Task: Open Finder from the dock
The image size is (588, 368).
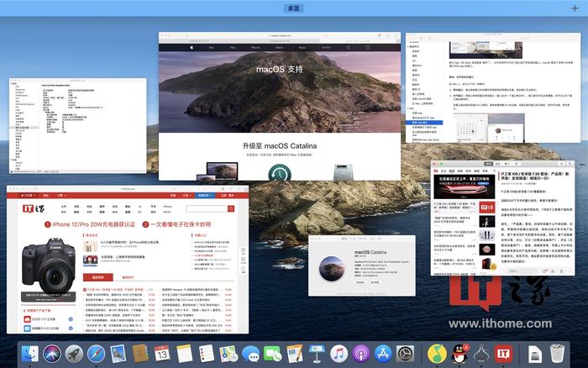Action: 30,353
